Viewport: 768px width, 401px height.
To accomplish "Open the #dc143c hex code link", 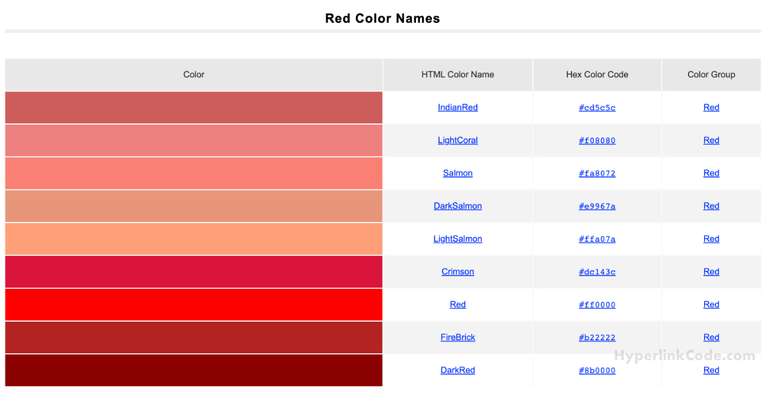I will pos(597,271).
